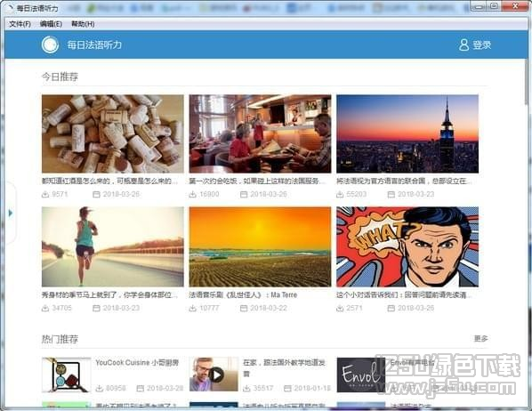This screenshot has height=411, width=532.
Task: Click the 热门推荐 section heading
Action: (x=60, y=339)
